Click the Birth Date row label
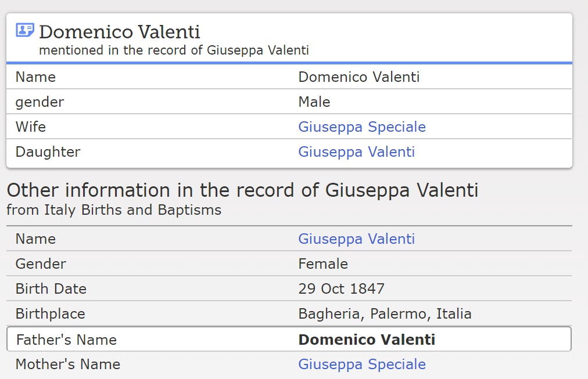This screenshot has width=588, height=379. pyautogui.click(x=51, y=289)
